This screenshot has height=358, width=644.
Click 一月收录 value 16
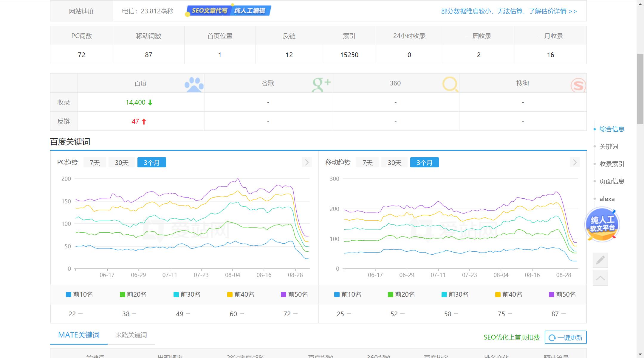550,55
